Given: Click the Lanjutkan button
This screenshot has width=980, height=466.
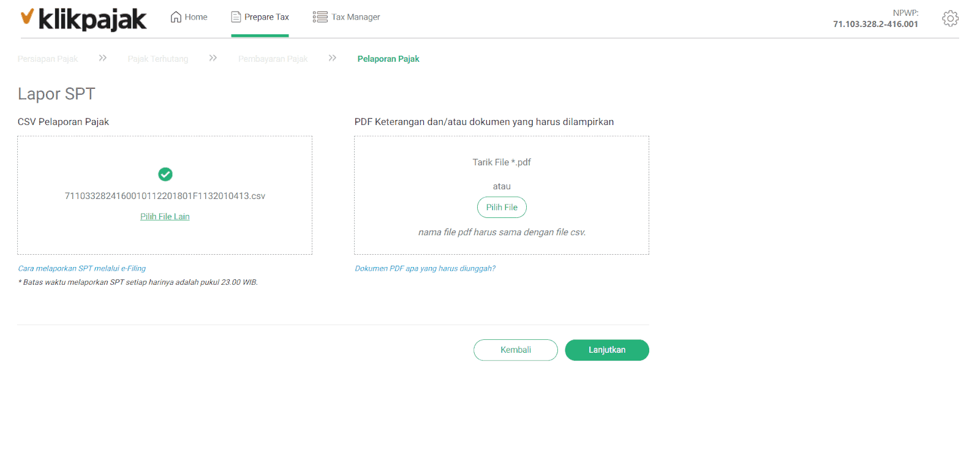Looking at the screenshot, I should point(607,350).
